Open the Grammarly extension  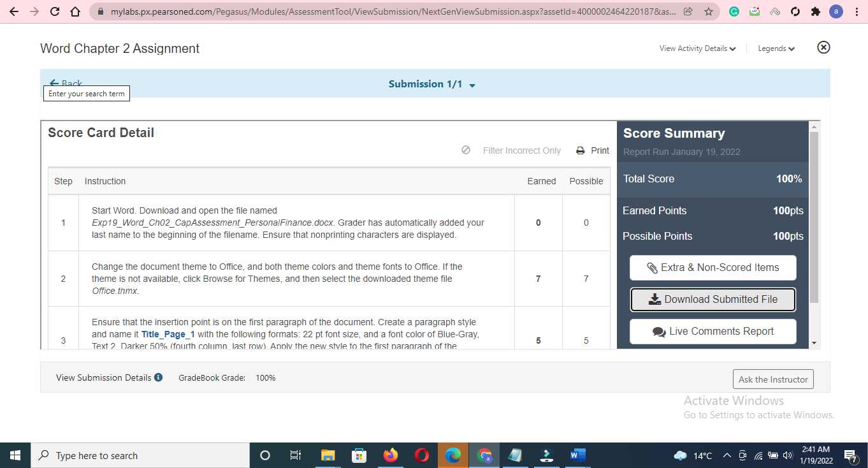tap(734, 11)
